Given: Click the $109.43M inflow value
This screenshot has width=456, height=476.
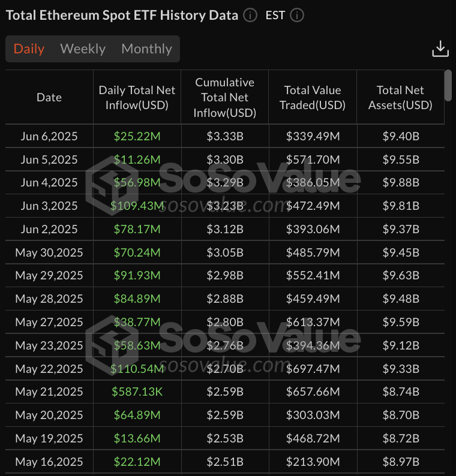Looking at the screenshot, I should tap(137, 206).
